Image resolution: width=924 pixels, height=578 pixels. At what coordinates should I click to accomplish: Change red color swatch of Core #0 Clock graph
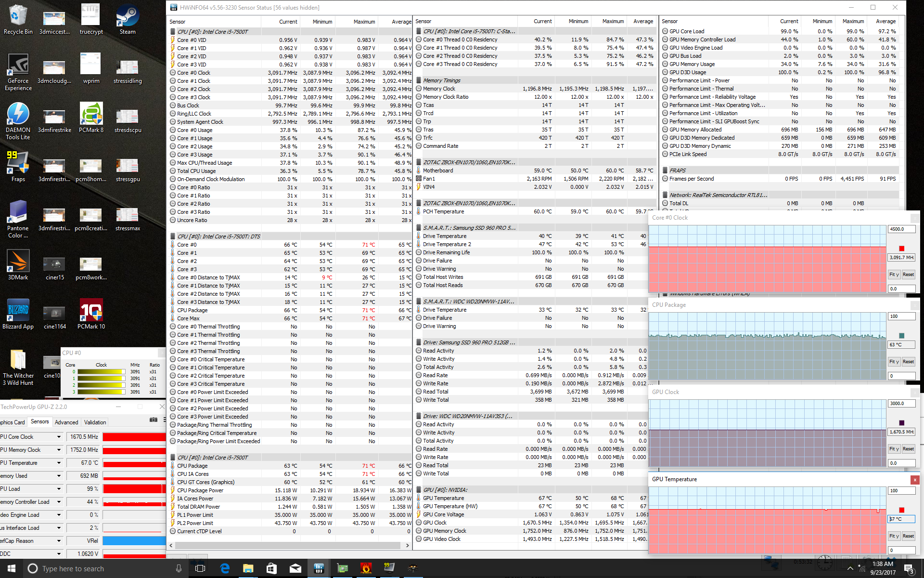pos(901,249)
